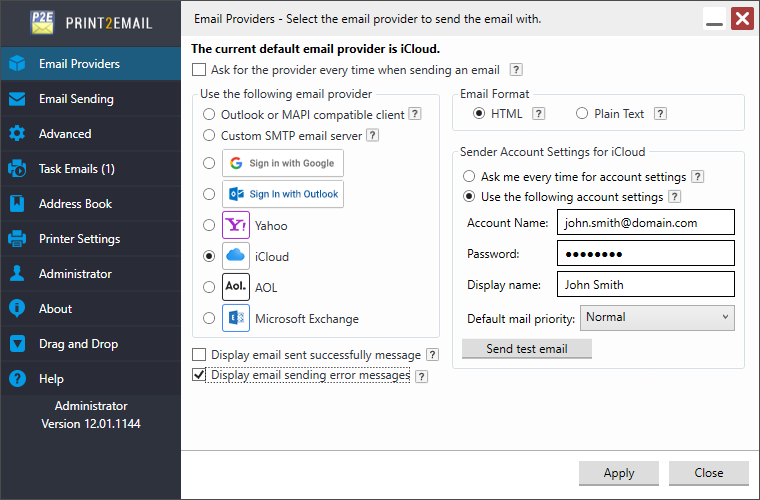760x500 pixels.
Task: Minimize the Print2Email window
Action: (714, 19)
